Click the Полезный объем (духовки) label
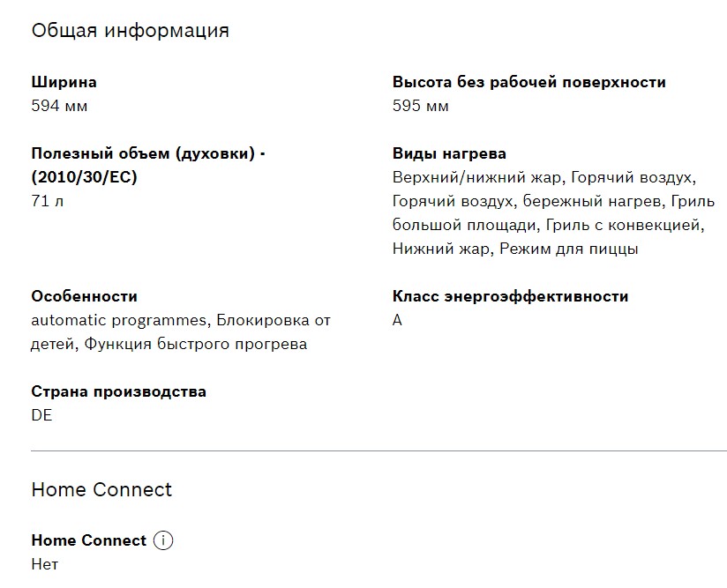 (x=147, y=153)
